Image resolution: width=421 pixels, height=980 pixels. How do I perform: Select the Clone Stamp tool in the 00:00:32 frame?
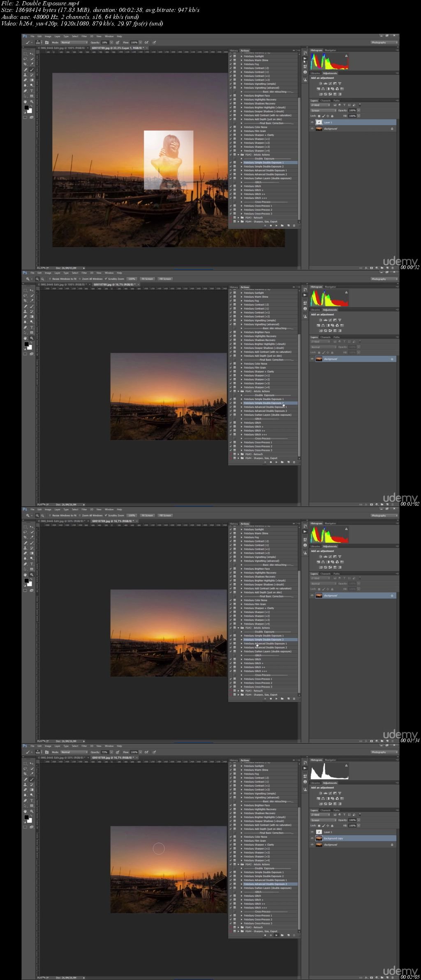click(25, 75)
